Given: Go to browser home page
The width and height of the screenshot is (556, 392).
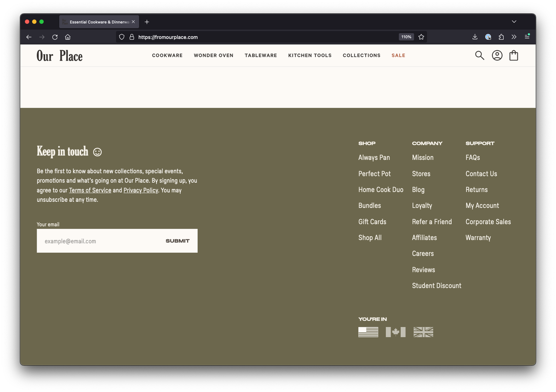Looking at the screenshot, I should click(67, 37).
